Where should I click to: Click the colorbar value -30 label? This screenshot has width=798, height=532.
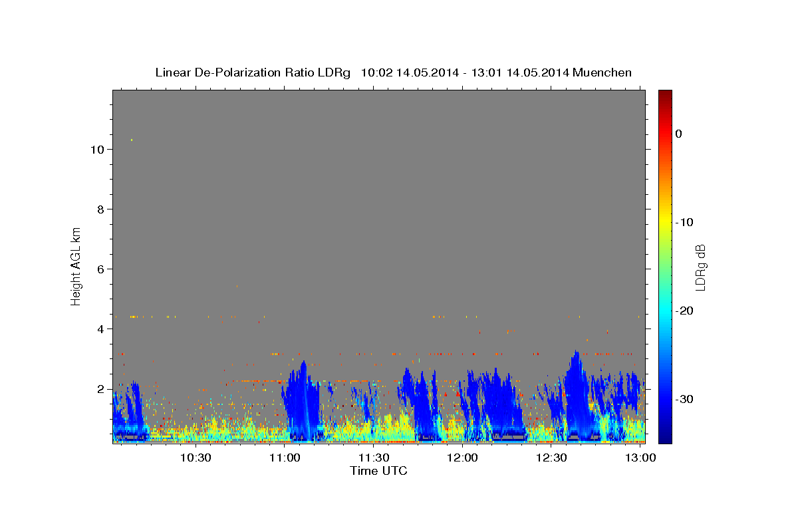coord(684,399)
